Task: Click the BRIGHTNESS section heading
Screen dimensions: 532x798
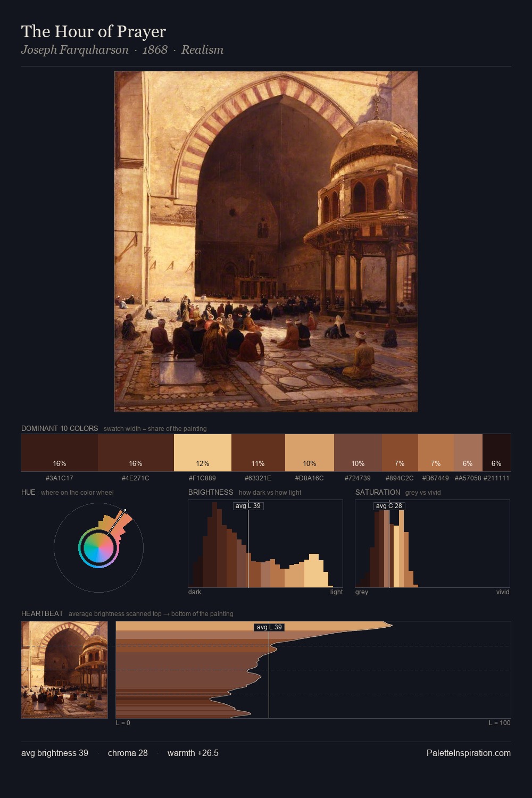Action: pos(211,492)
